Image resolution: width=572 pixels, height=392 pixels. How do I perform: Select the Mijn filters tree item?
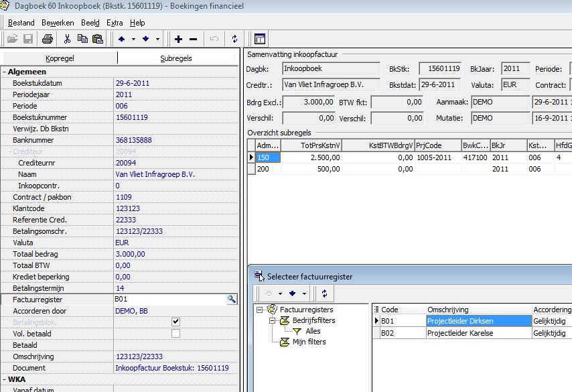click(x=309, y=342)
